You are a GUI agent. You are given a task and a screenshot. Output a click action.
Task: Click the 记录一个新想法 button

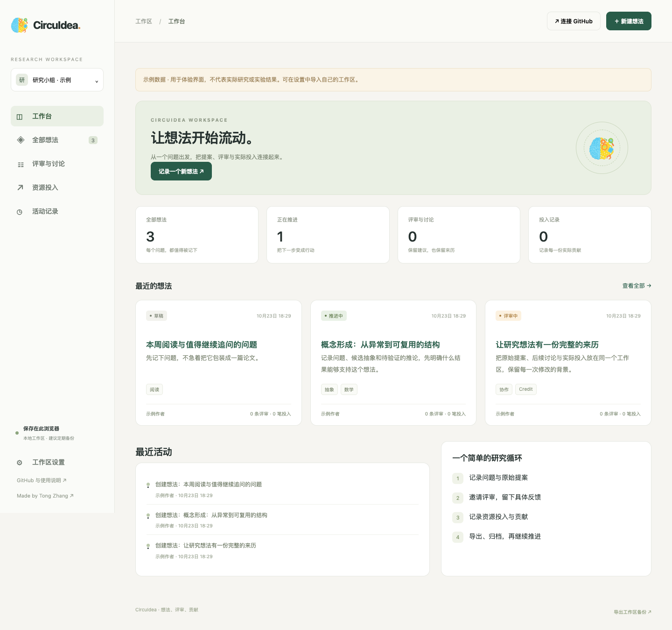point(181,171)
